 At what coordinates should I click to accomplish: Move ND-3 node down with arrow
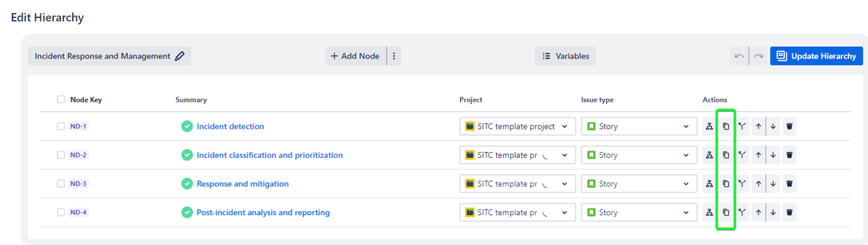[773, 184]
